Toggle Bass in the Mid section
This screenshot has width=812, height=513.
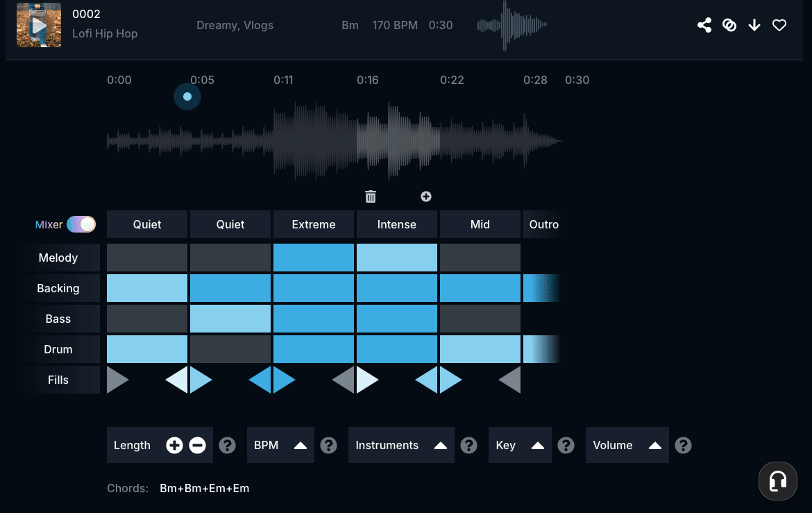[x=480, y=319]
